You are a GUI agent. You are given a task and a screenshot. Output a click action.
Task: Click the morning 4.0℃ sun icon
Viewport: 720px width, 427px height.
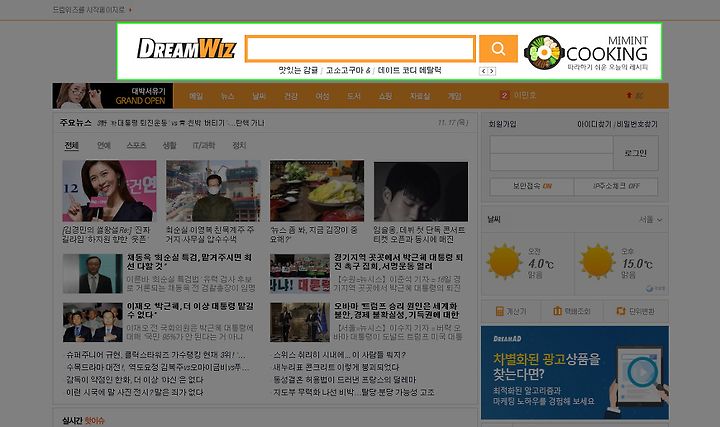(x=504, y=261)
